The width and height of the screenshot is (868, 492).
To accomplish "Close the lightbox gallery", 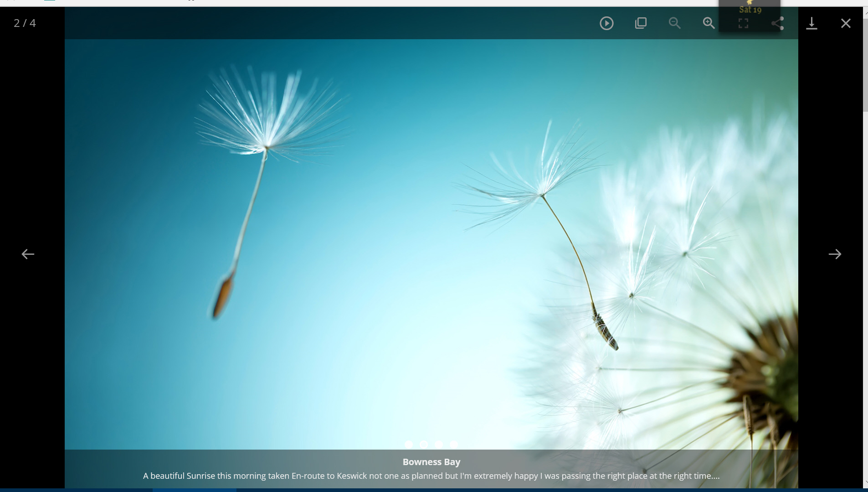I will pyautogui.click(x=846, y=23).
